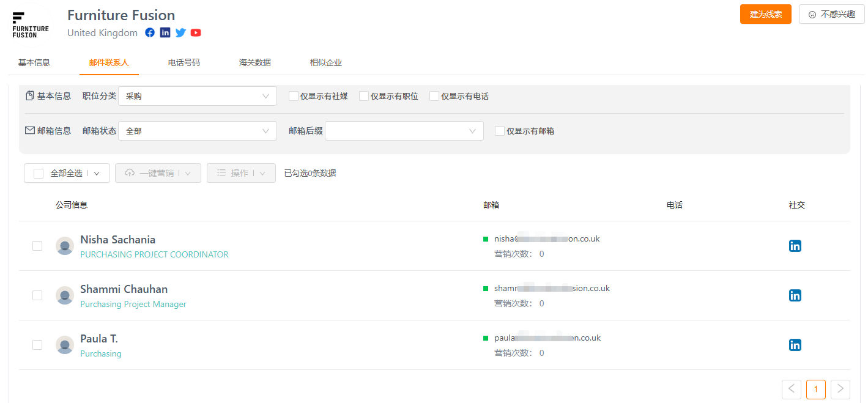Switch to the 基本信息 tab
This screenshot has height=403, width=868.
(x=34, y=62)
